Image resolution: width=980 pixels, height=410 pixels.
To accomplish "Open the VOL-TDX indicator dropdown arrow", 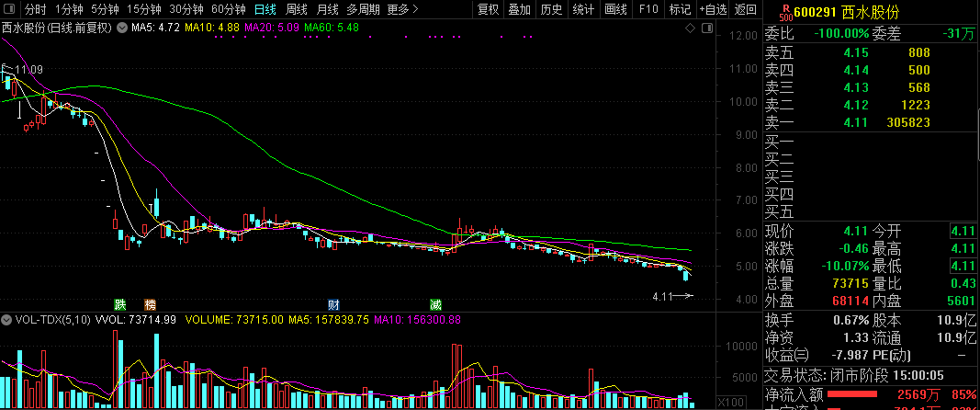I will pyautogui.click(x=7, y=321).
